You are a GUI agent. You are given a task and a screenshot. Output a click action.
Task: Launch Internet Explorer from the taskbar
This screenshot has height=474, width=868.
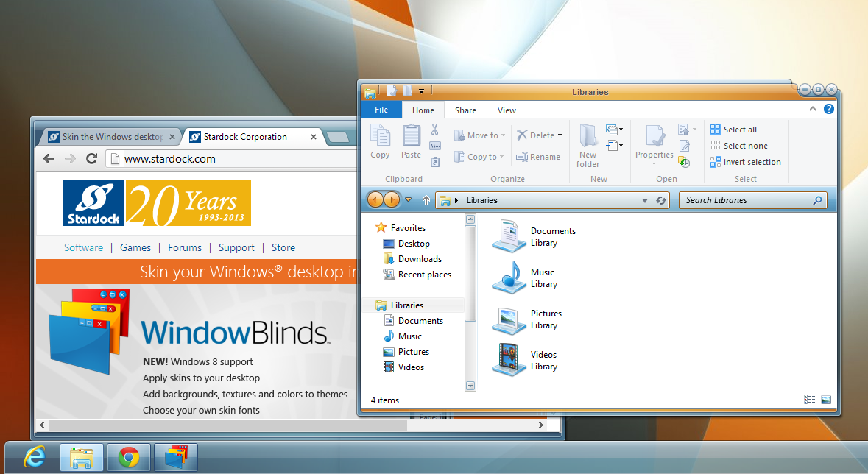coord(35,457)
